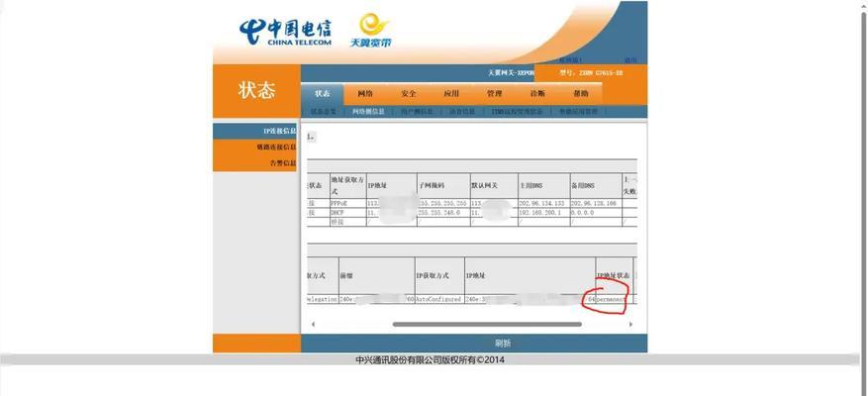Open the 帮助 tab
The height and width of the screenshot is (396, 868).
click(581, 94)
